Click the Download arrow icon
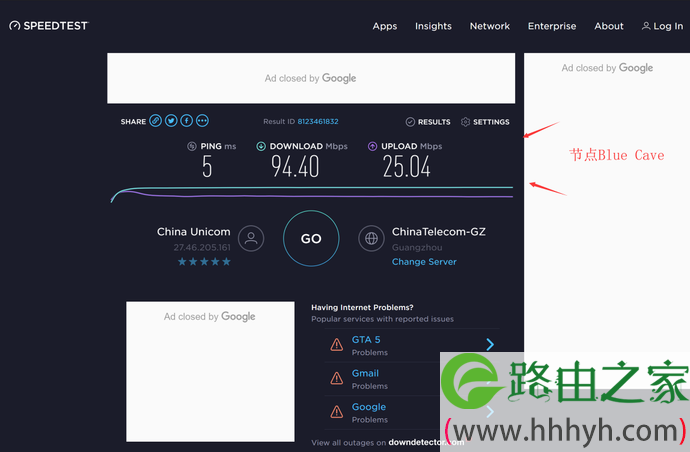 (x=261, y=146)
